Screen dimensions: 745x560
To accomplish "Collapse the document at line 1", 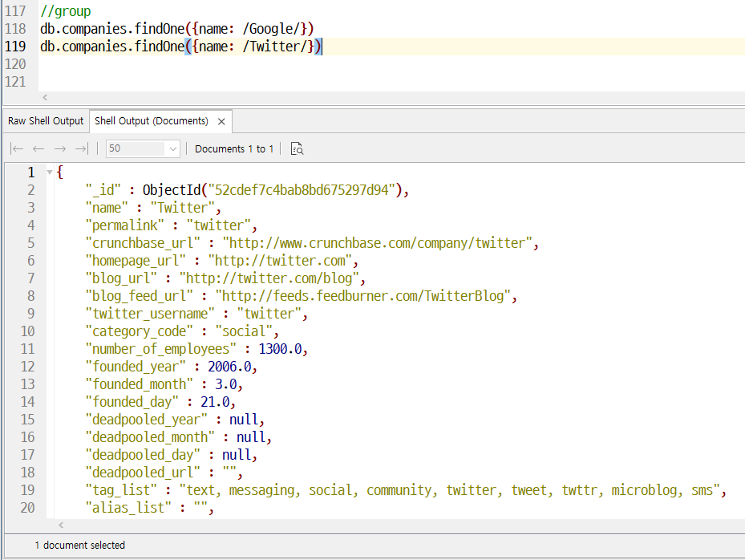I will coord(50,172).
